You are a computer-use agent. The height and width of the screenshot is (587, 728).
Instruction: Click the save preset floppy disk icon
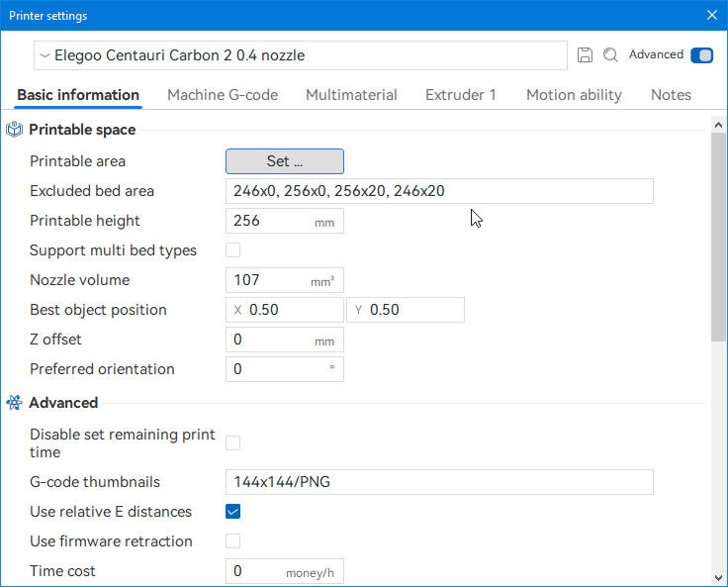point(585,55)
